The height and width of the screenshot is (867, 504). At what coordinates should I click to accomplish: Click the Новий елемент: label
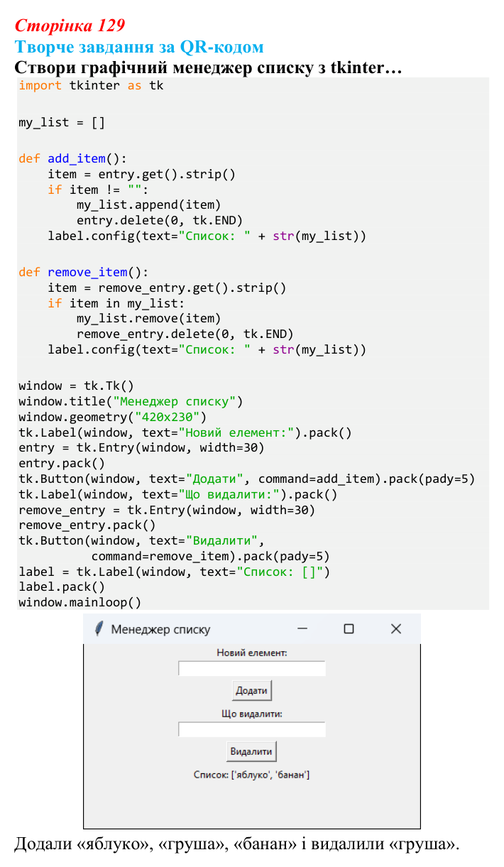click(252, 653)
